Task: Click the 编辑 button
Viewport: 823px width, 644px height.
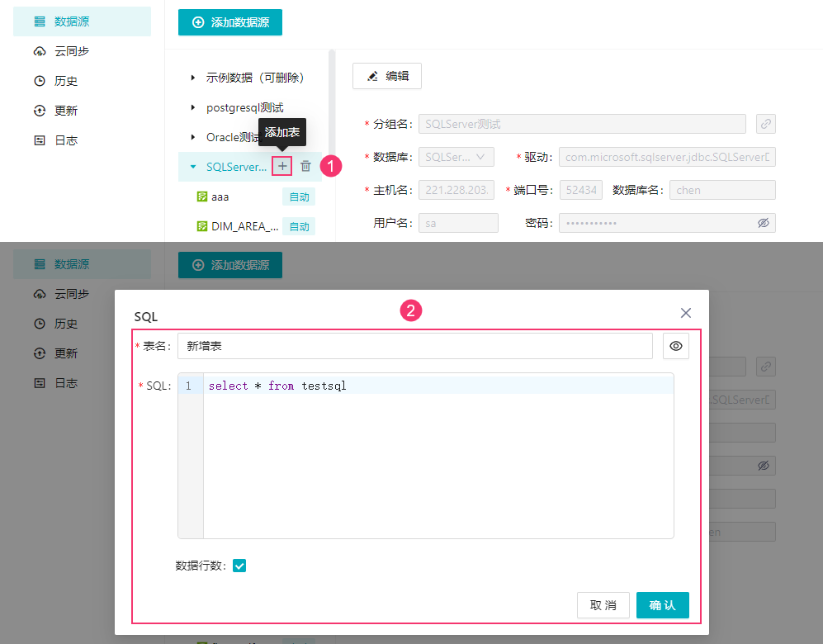Action: coord(387,76)
